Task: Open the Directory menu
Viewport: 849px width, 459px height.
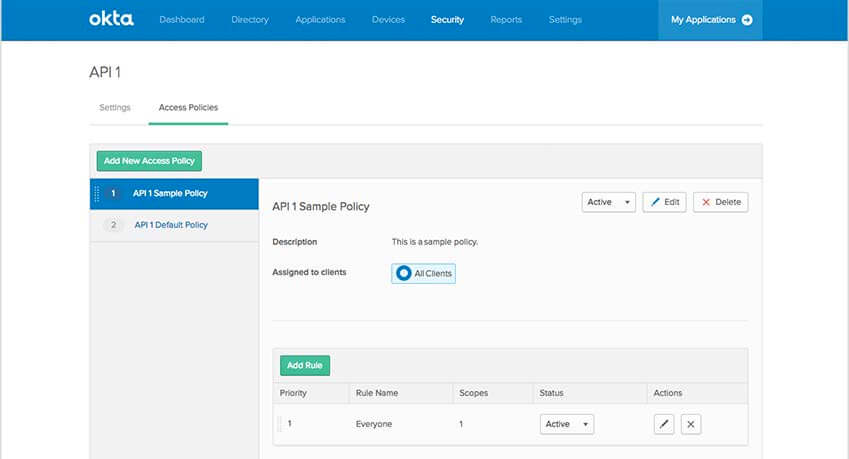Action: click(250, 20)
